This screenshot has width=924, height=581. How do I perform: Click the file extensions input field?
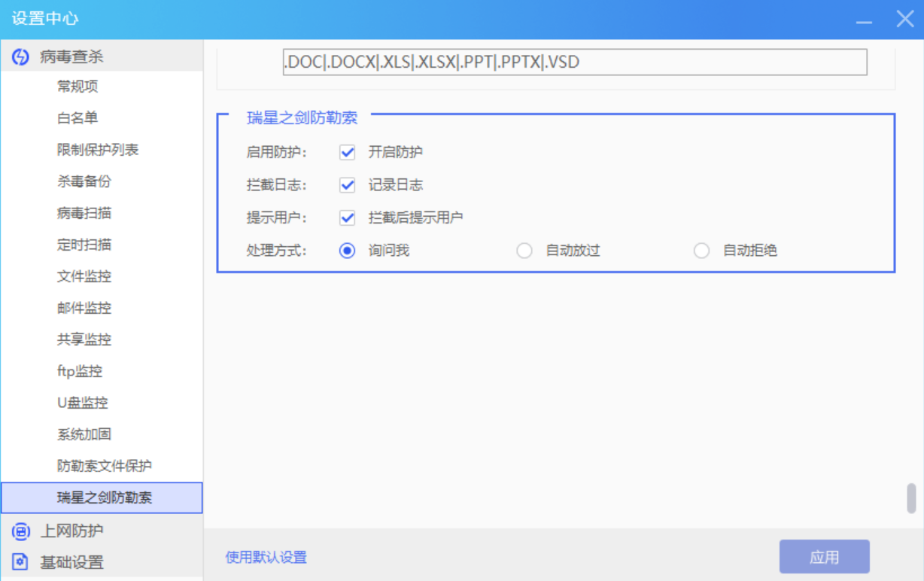575,62
